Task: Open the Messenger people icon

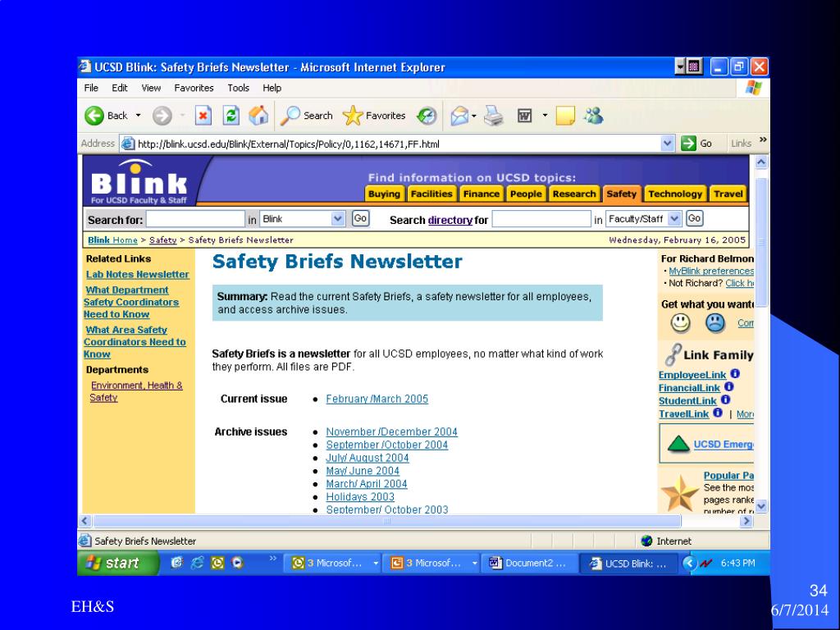Action: click(594, 116)
